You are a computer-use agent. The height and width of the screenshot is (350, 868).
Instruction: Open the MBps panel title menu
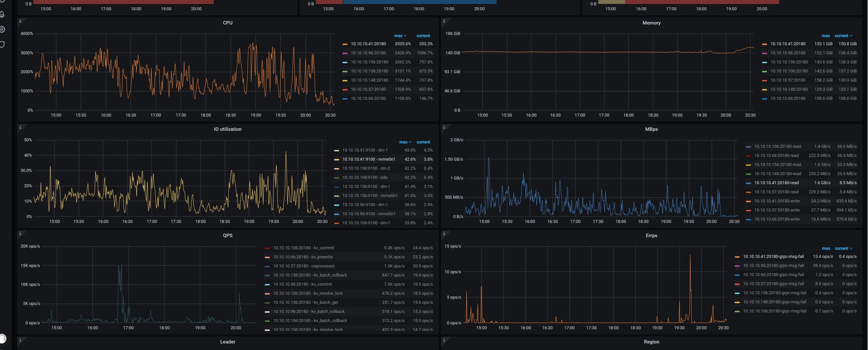[x=651, y=129]
